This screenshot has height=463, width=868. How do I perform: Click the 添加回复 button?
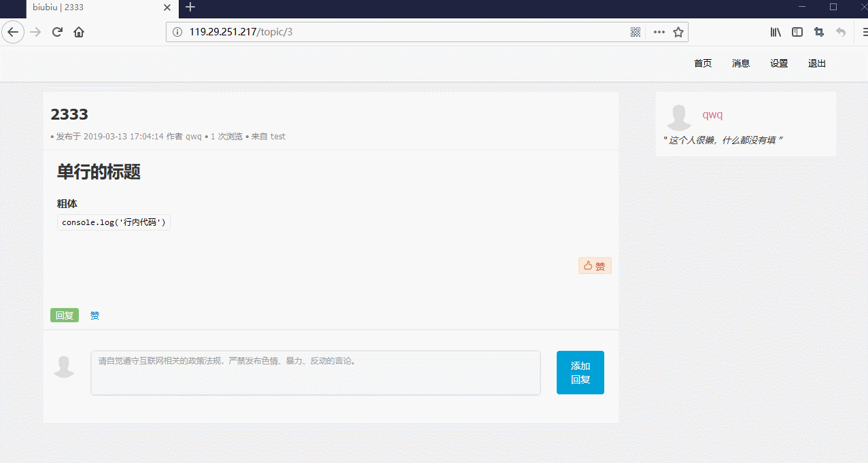point(580,373)
